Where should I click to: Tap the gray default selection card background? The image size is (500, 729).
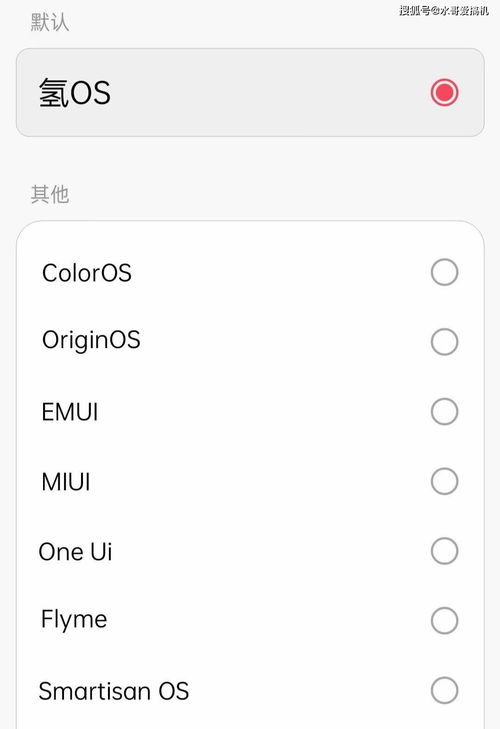pos(250,93)
